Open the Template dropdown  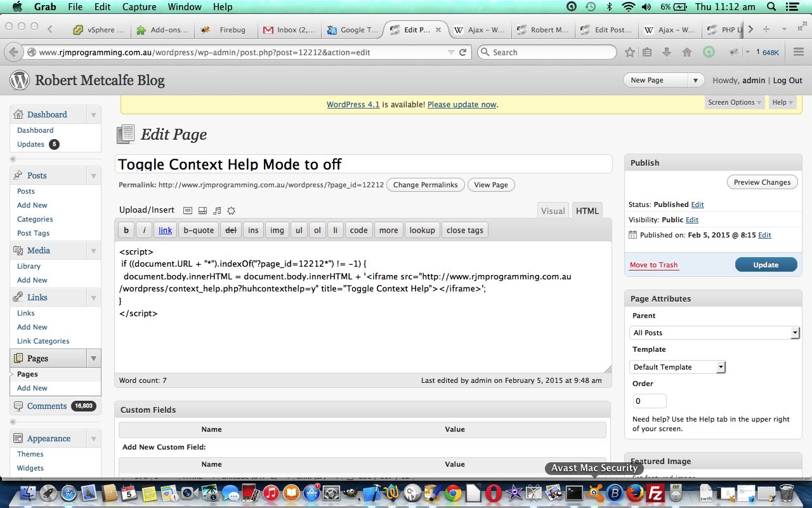[678, 367]
